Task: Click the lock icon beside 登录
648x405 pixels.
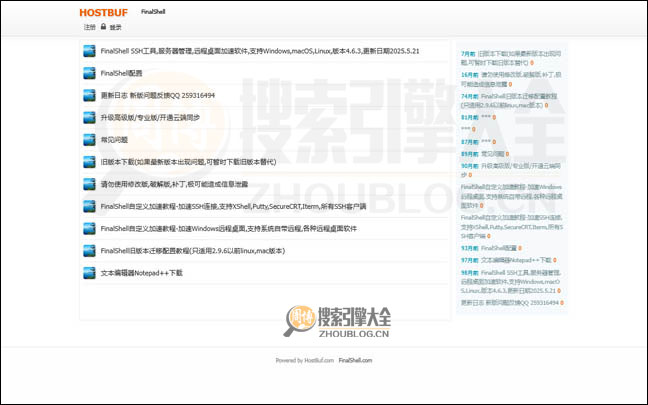Action: pos(103,26)
